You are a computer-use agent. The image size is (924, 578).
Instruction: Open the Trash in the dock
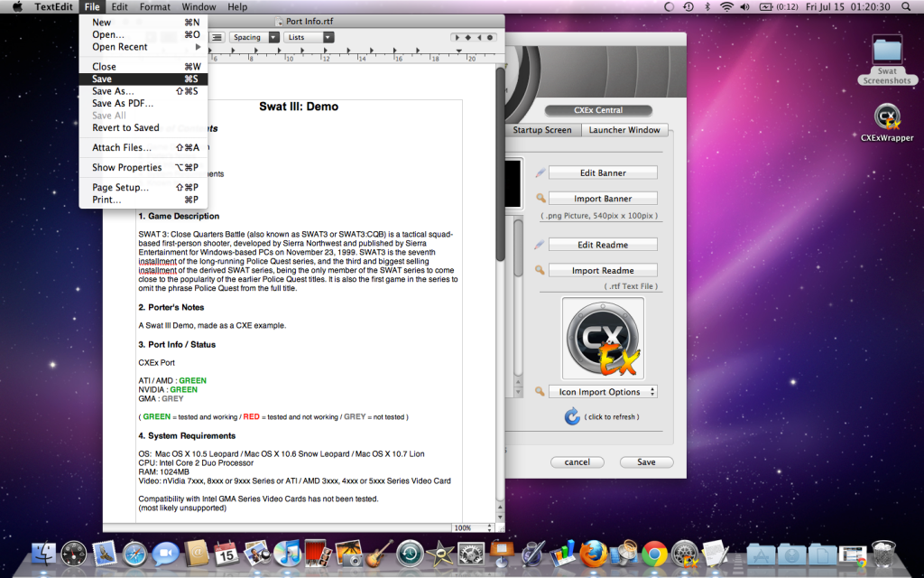883,554
